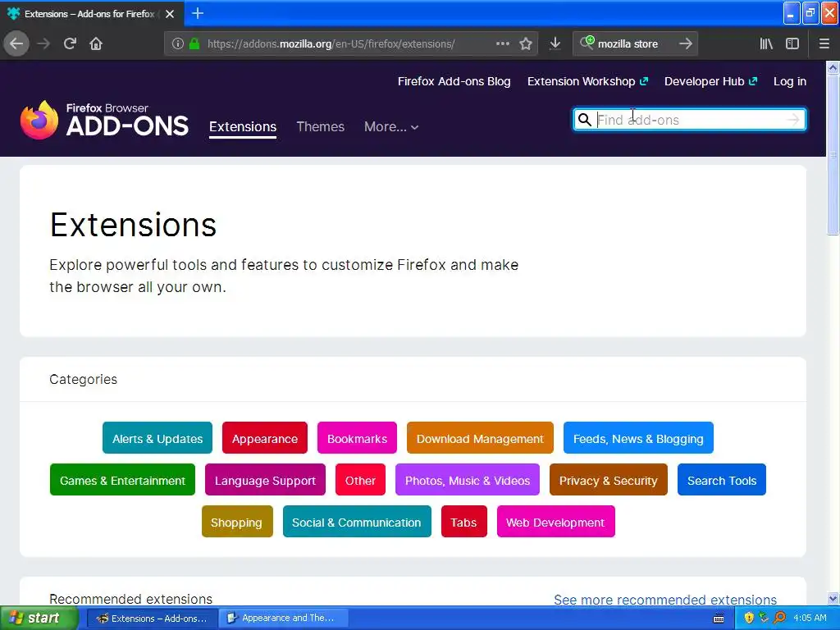
Task: Close the Extensions Add-ons tab
Action: point(170,14)
